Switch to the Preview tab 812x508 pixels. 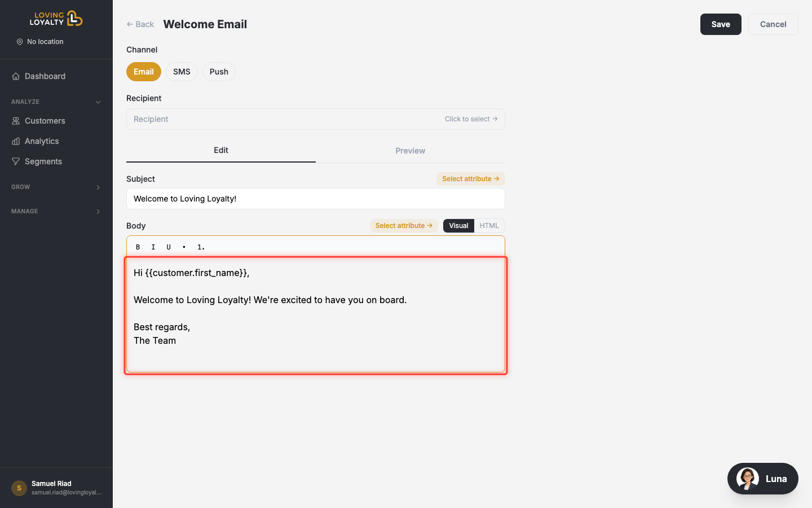[411, 151]
